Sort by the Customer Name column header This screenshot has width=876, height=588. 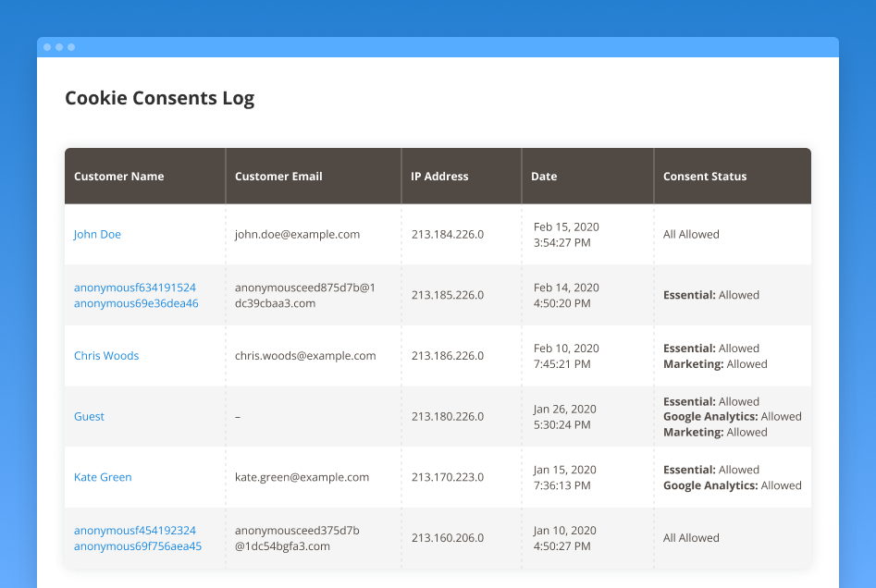[119, 176]
